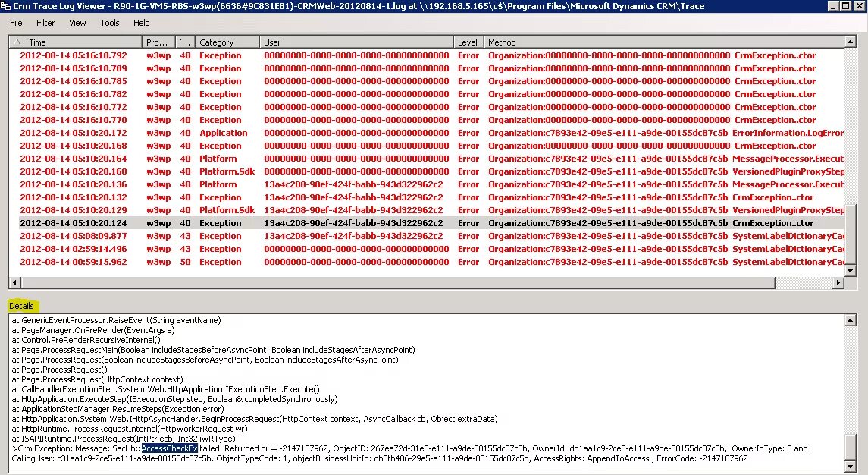Click the horizontal scroll left arrow

point(15,283)
